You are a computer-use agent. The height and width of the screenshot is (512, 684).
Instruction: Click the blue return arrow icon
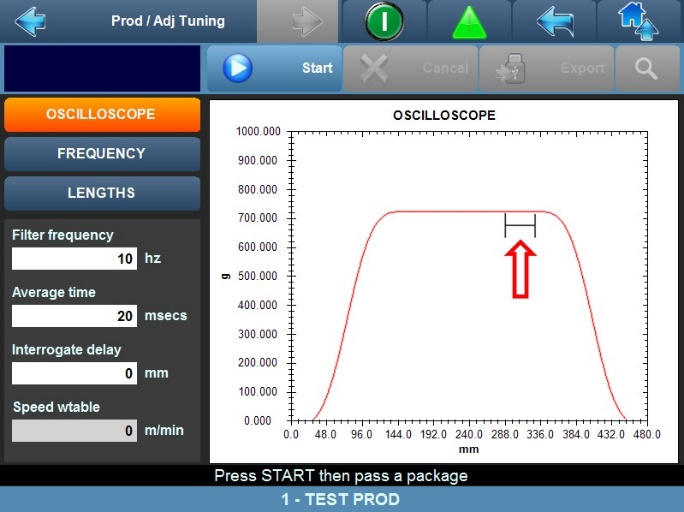pos(554,21)
